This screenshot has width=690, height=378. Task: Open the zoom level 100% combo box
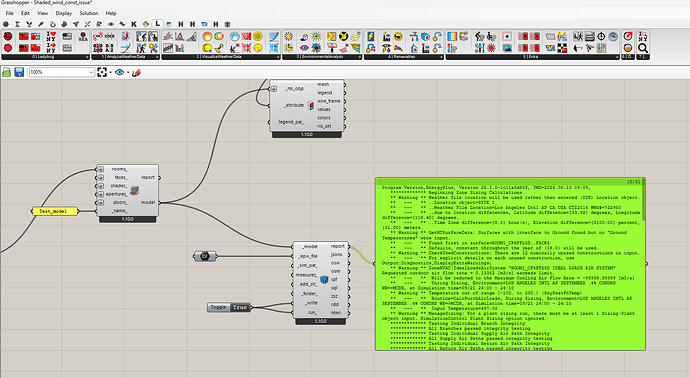tap(62, 72)
